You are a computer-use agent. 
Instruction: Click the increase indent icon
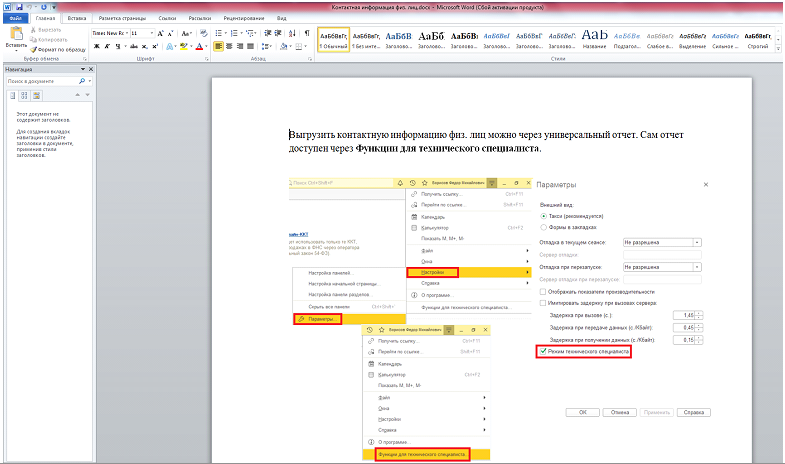coord(278,34)
